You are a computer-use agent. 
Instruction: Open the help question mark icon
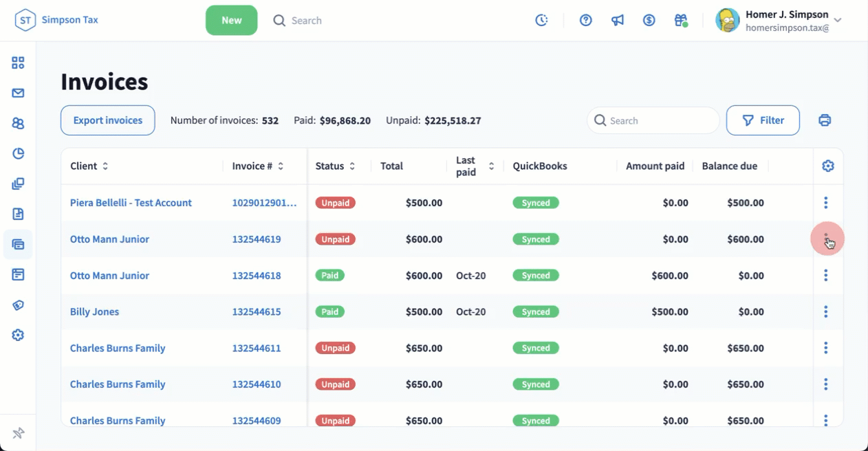point(585,21)
